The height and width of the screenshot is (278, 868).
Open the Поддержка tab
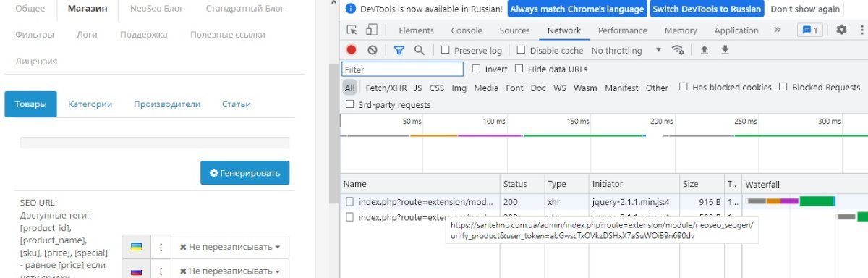point(144,34)
